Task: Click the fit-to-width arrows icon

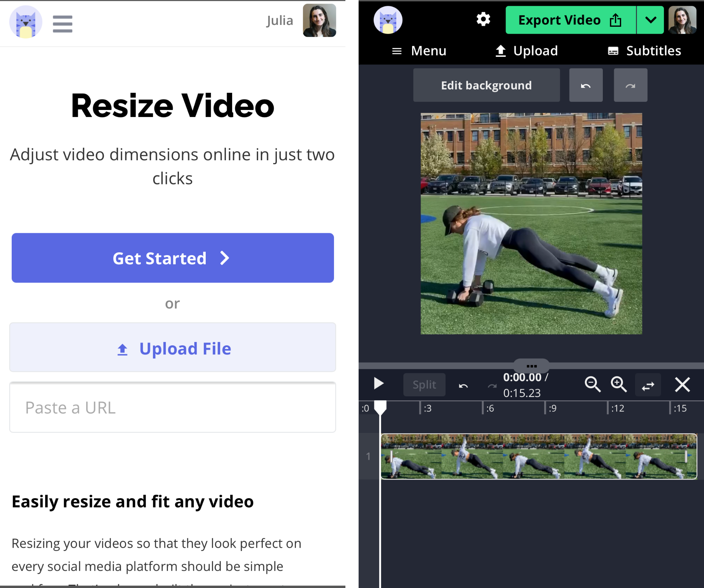Action: click(648, 385)
